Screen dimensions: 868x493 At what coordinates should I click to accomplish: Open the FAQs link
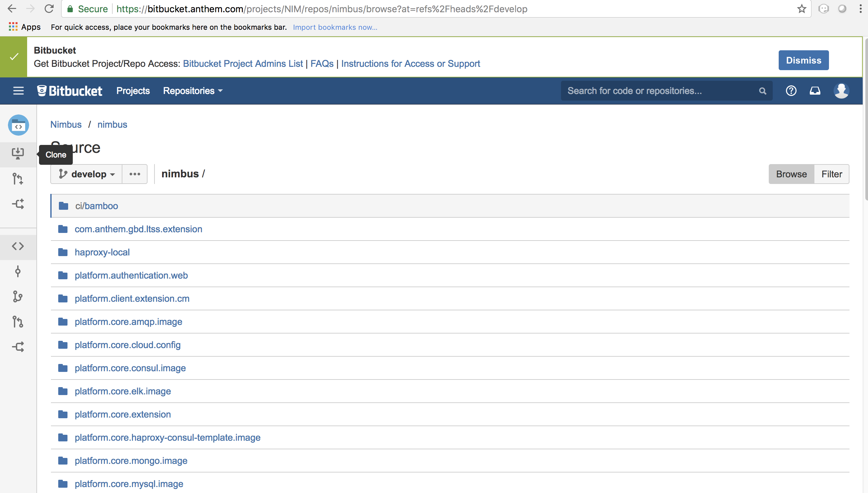tap(322, 64)
